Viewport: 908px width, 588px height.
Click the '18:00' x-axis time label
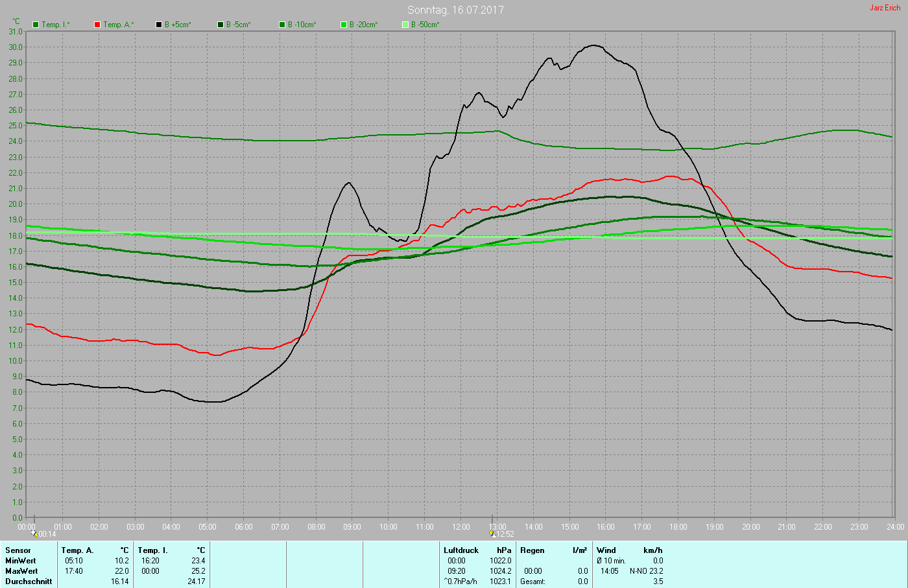(x=678, y=527)
